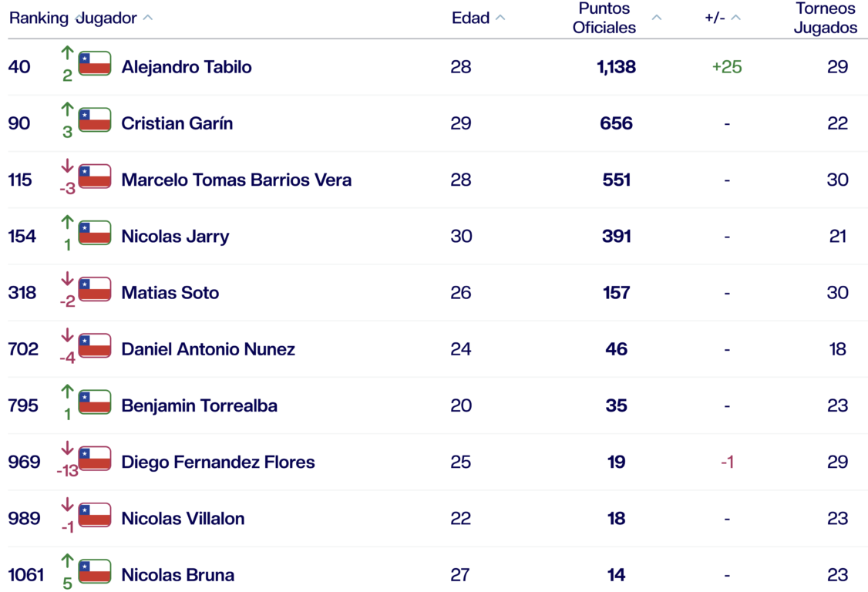The image size is (868, 592).
Task: Click red down arrow for Marcelo Tomas Barrios Vera
Action: click(67, 166)
